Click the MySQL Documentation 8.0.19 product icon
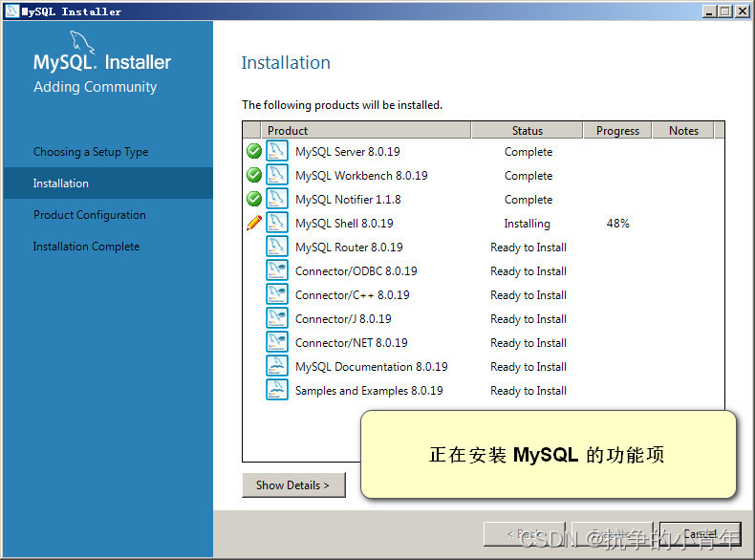Image resolution: width=755 pixels, height=560 pixels. 277,366
